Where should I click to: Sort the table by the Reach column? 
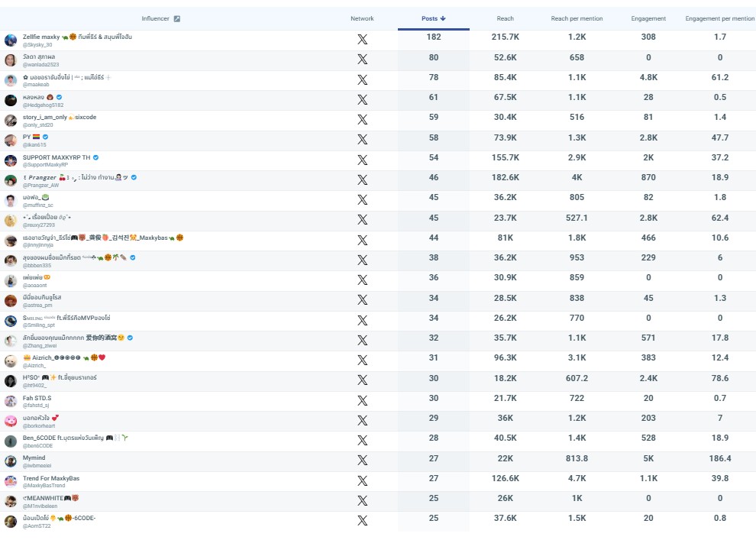[x=507, y=18]
